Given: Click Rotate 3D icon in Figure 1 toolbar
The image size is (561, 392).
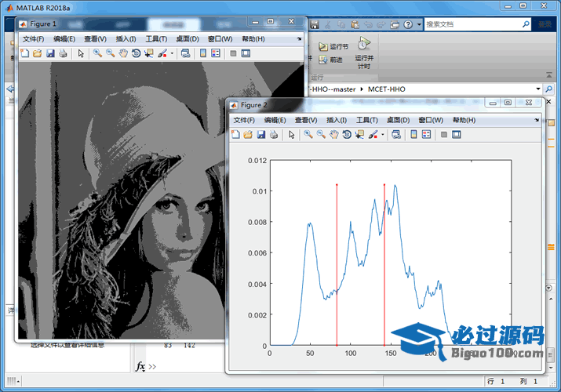Looking at the screenshot, I should [x=136, y=53].
